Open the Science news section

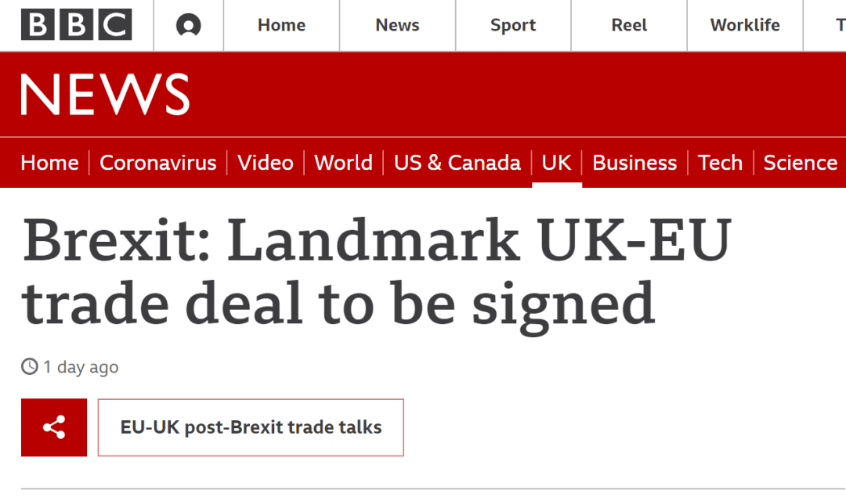801,163
